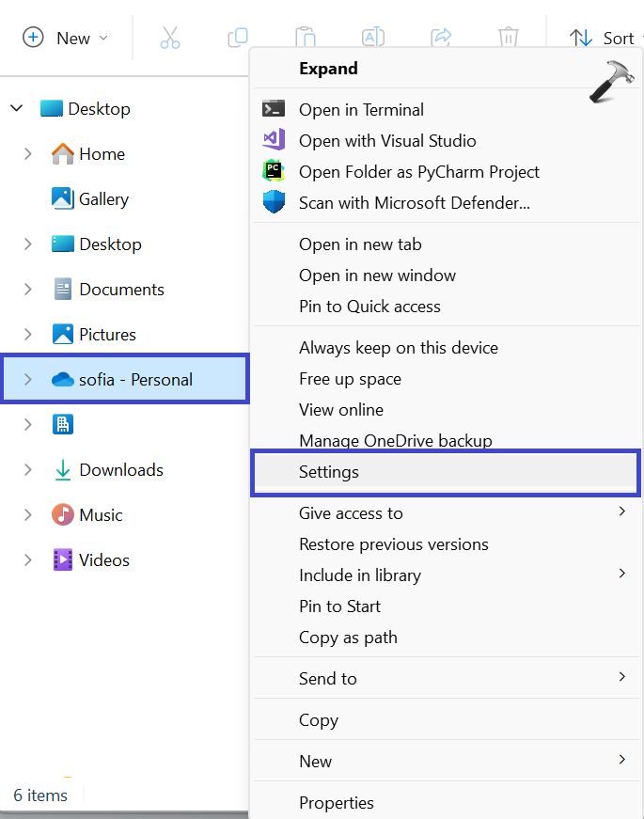Select Gallery in the navigation pane
Image resolution: width=644 pixels, height=819 pixels.
pyautogui.click(x=103, y=199)
